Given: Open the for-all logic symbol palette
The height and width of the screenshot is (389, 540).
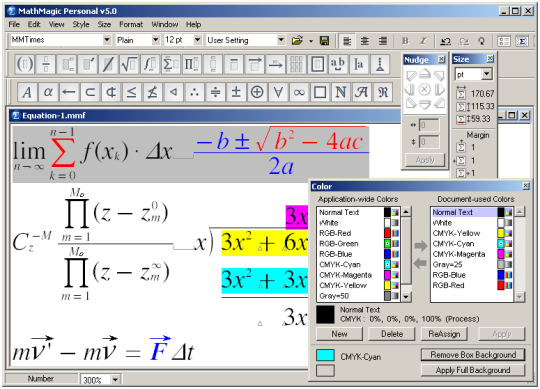Looking at the screenshot, I should 278,92.
